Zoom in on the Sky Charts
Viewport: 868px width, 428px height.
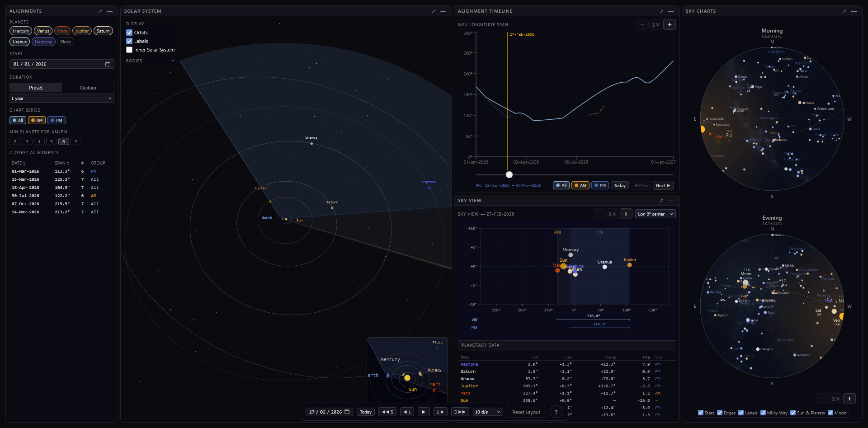[849, 399]
